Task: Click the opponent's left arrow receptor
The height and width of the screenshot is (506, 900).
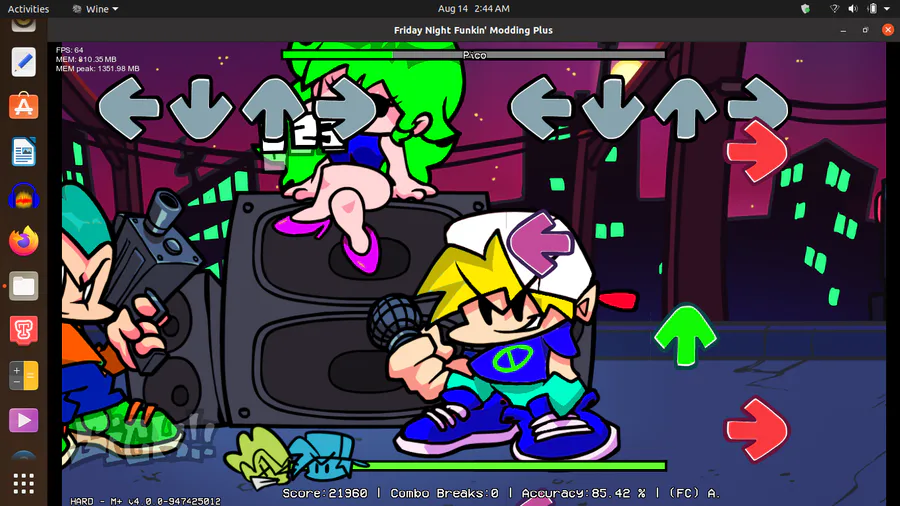Action: tap(129, 108)
